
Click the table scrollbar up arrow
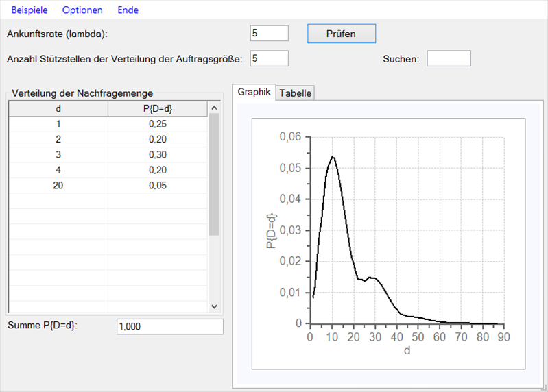(213, 108)
